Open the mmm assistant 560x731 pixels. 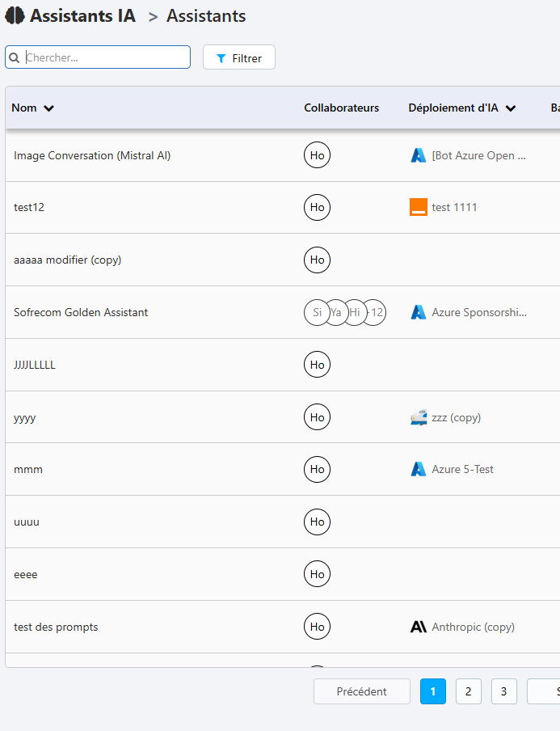tap(28, 470)
